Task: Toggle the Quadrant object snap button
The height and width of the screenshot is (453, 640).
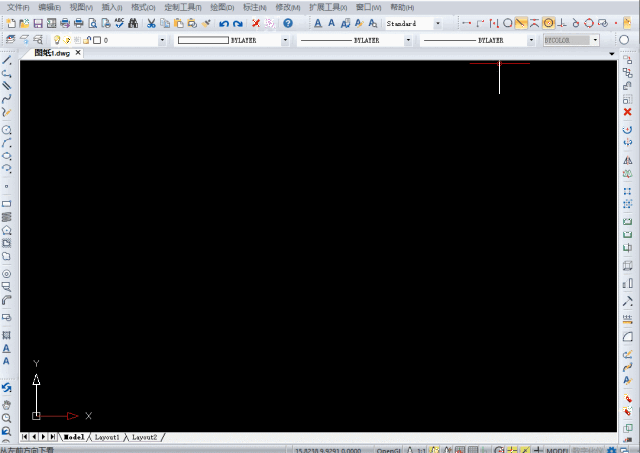Action: [589, 23]
